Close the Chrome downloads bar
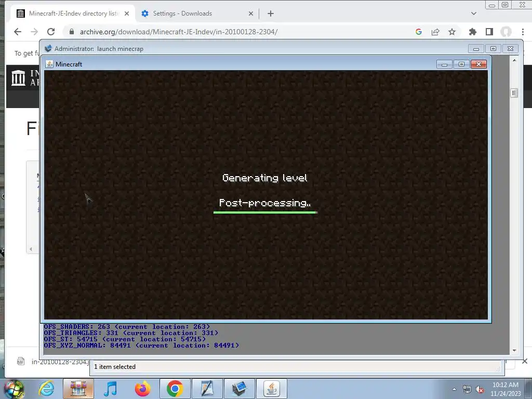This screenshot has width=532, height=399. pyautogui.click(x=525, y=362)
